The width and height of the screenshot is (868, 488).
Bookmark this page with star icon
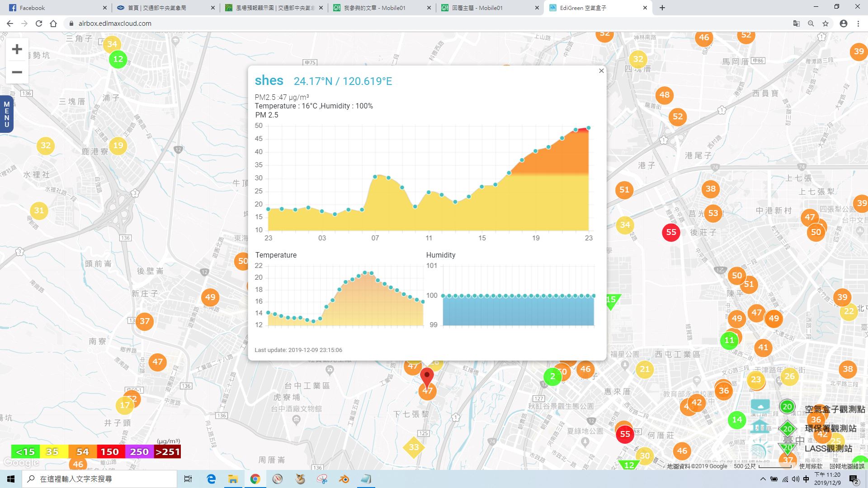tap(826, 23)
